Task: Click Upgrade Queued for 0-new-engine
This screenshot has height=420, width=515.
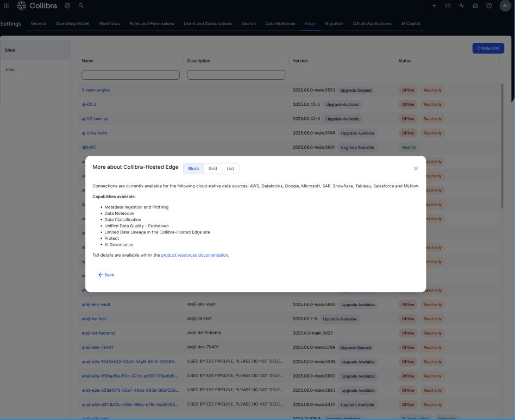Action: click(x=355, y=90)
